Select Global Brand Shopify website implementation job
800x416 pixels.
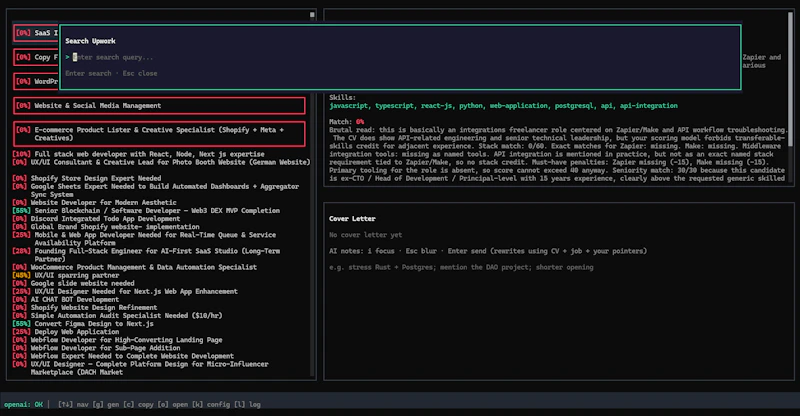click(106, 227)
